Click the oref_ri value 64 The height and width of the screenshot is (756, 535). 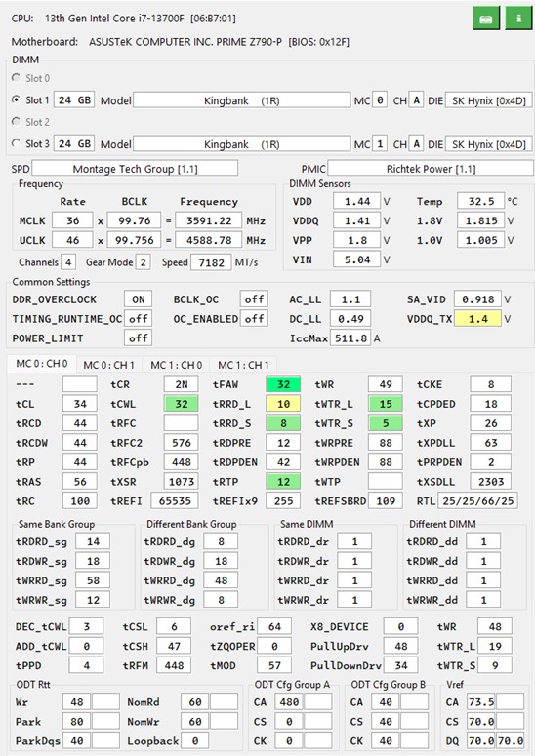tap(275, 627)
